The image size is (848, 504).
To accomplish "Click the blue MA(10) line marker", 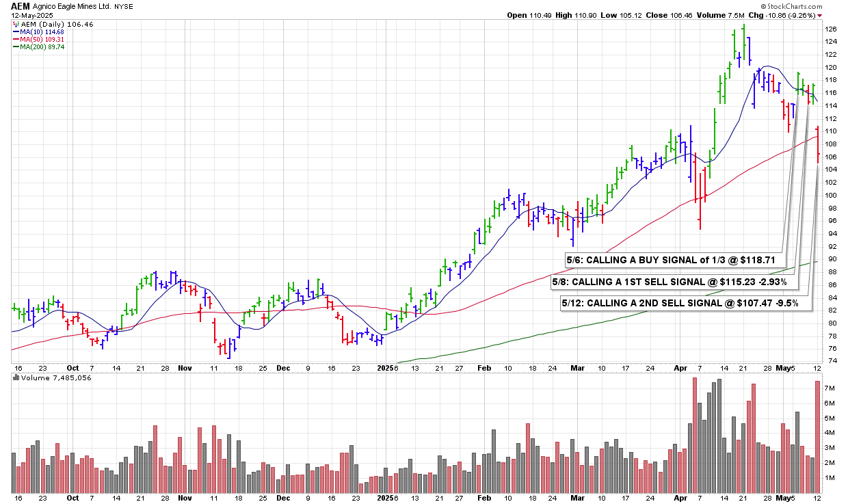I will click(15, 31).
